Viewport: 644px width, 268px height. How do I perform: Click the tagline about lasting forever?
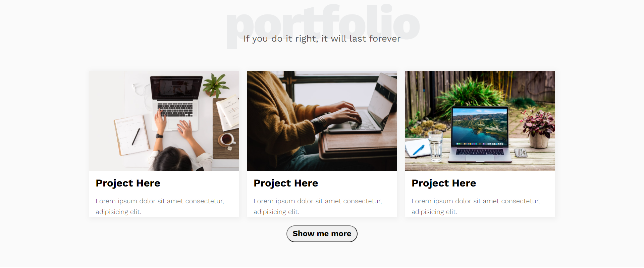click(322, 39)
